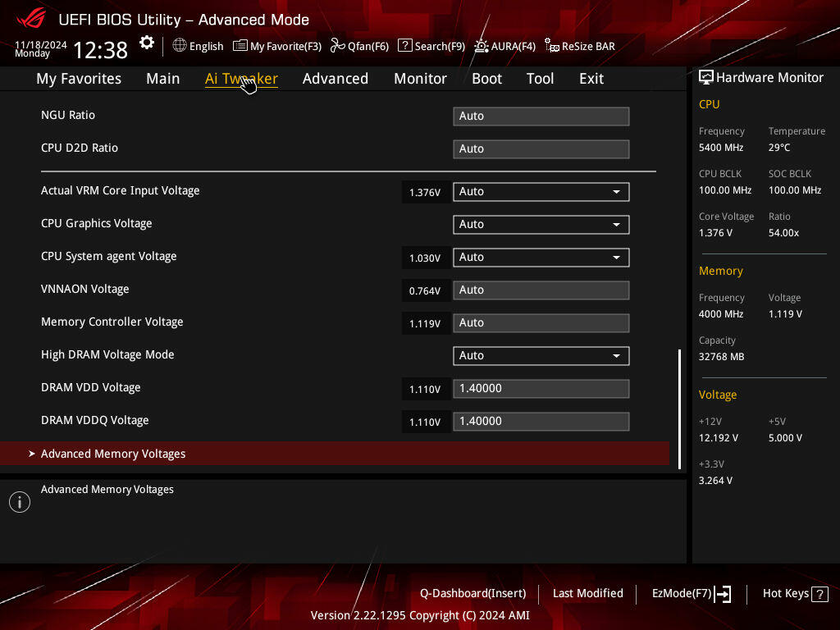Click the ReSize BAR icon
840x630 pixels.
pyautogui.click(x=552, y=46)
